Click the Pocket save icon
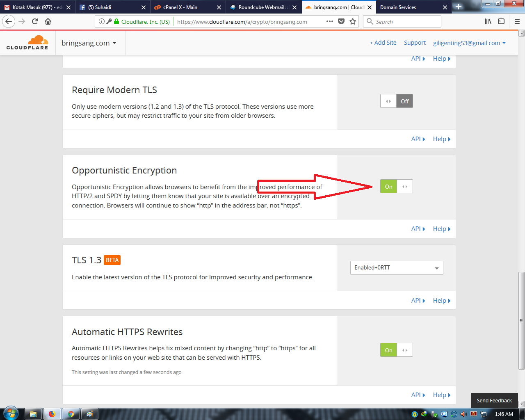Screen dimensions: 525x420 [341, 21]
